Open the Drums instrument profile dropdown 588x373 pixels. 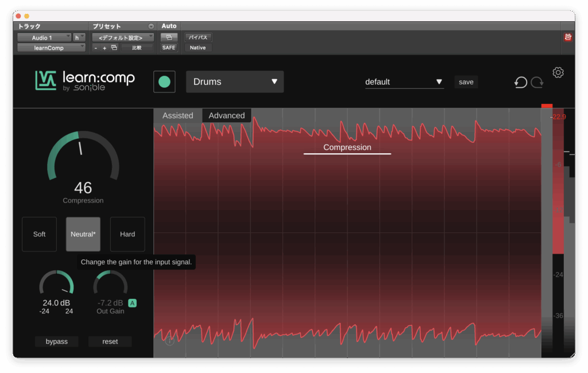tap(235, 81)
